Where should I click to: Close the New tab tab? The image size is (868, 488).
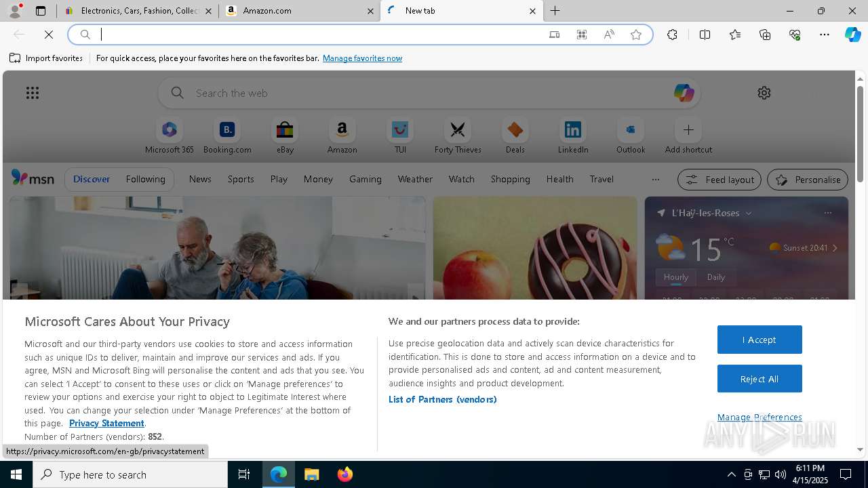pyautogui.click(x=532, y=11)
